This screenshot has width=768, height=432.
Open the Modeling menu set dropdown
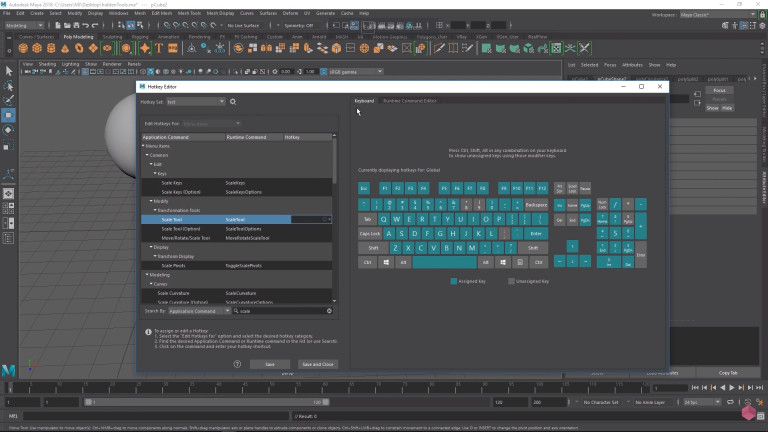click(x=24, y=25)
